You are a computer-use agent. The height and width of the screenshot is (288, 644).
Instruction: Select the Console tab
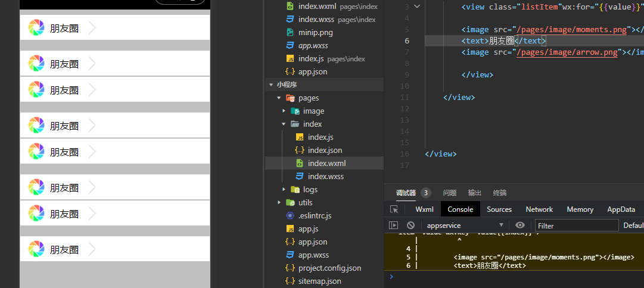[x=461, y=209]
